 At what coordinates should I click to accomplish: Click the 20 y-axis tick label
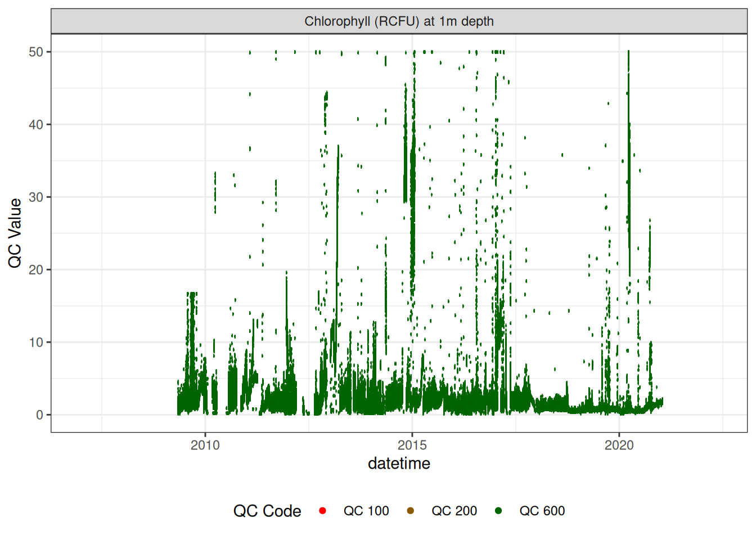coord(36,269)
